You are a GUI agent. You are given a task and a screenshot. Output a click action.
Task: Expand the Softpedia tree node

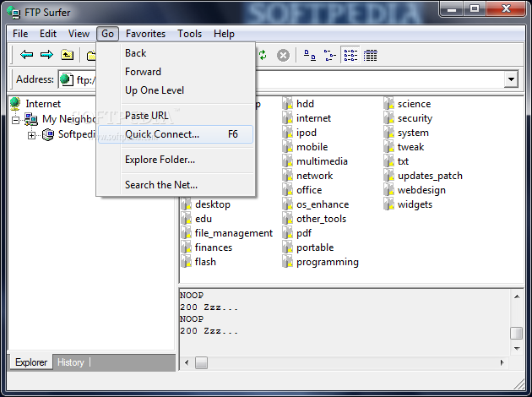31,135
